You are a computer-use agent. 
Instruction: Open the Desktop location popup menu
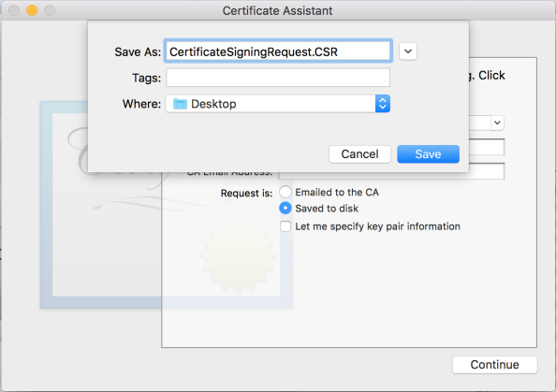pyautogui.click(x=278, y=104)
